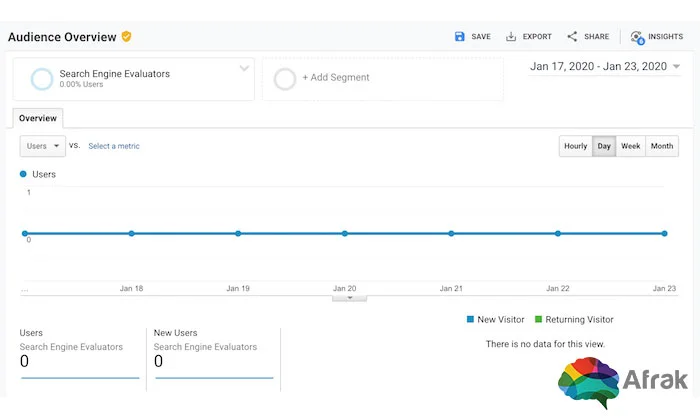The height and width of the screenshot is (418, 700).
Task: Click the Jan 20 data point on chart
Action: pos(345,234)
